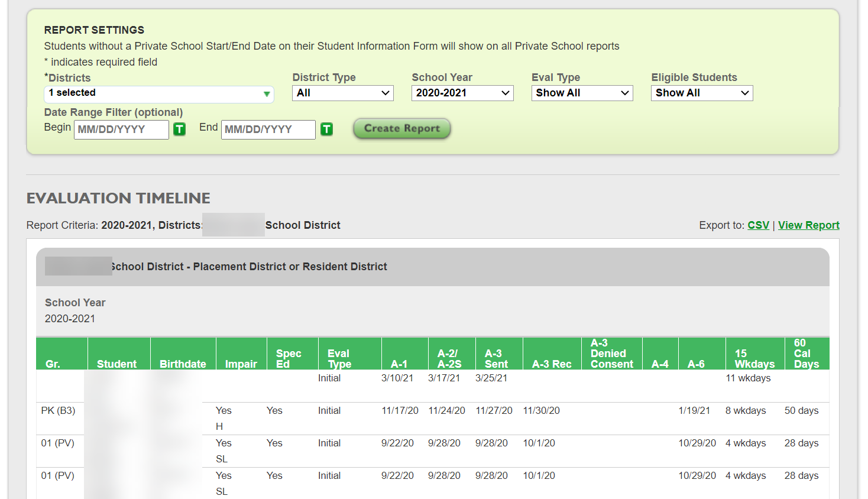Click the Student column header

pyautogui.click(x=119, y=354)
